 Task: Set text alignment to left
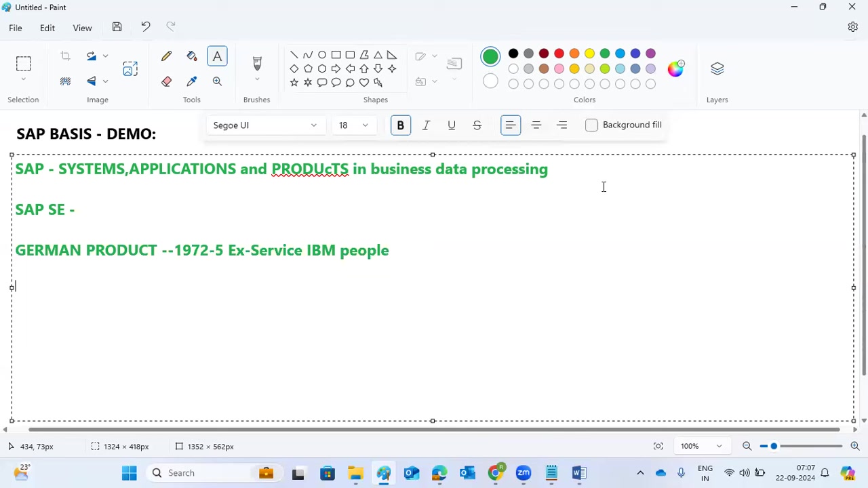(x=511, y=125)
